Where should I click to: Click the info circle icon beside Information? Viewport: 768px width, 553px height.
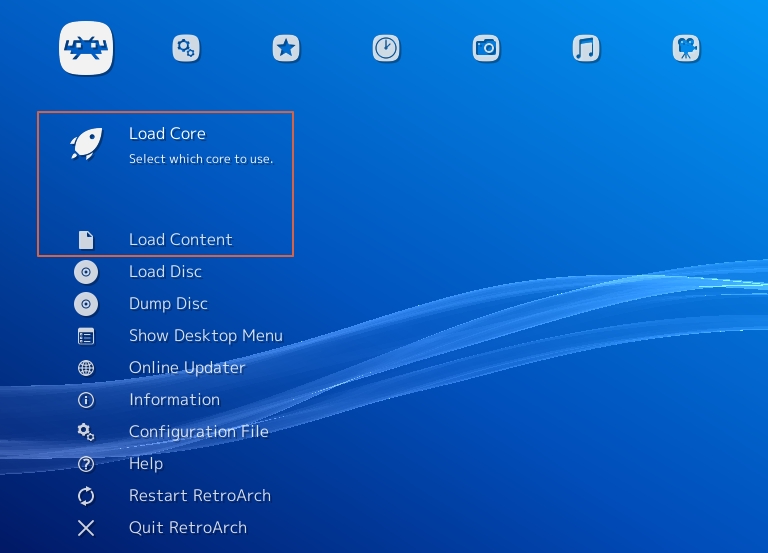pyautogui.click(x=86, y=400)
